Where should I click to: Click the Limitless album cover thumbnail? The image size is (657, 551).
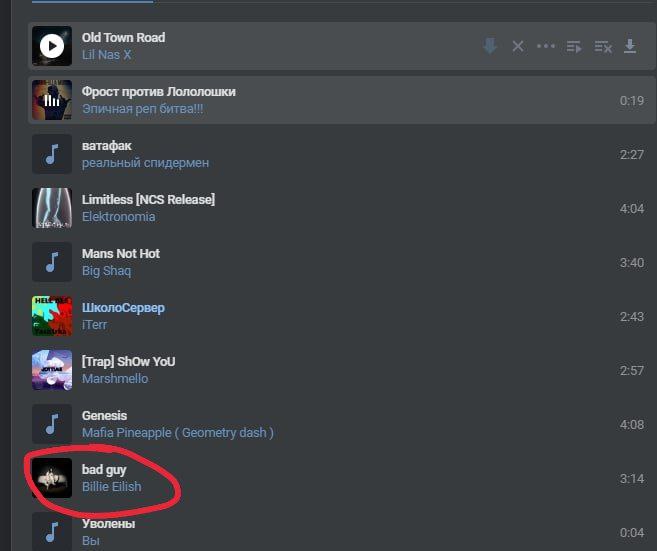pyautogui.click(x=52, y=208)
